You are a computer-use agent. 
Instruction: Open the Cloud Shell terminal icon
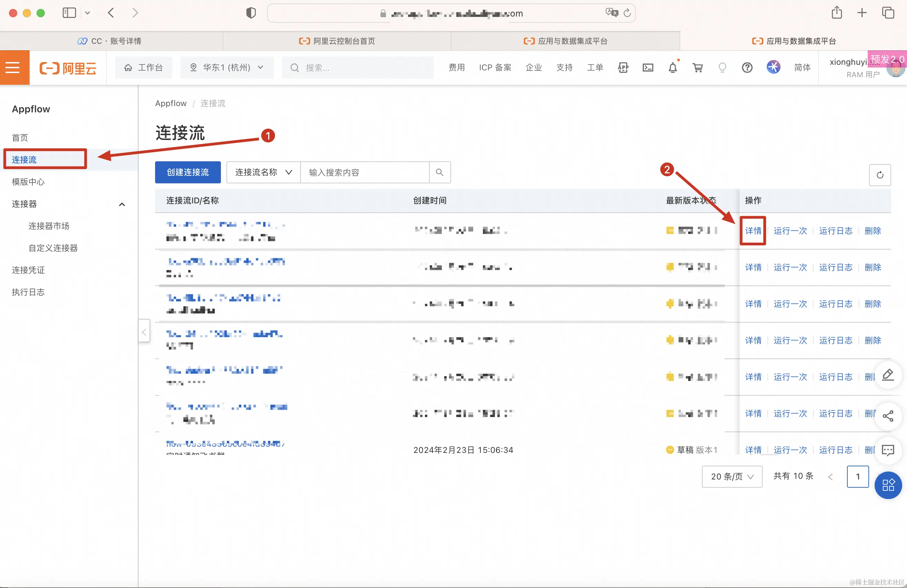648,68
